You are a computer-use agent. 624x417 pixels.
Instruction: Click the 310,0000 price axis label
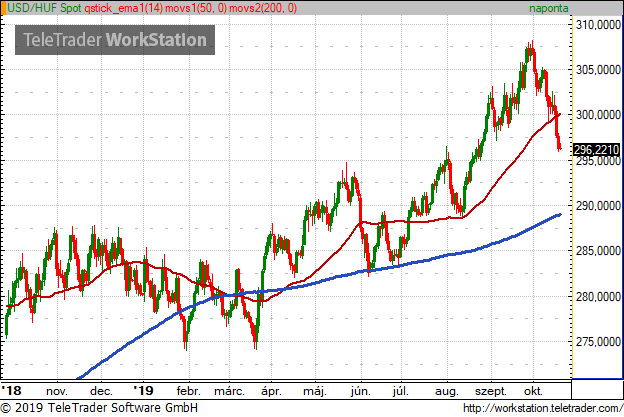tap(598, 25)
